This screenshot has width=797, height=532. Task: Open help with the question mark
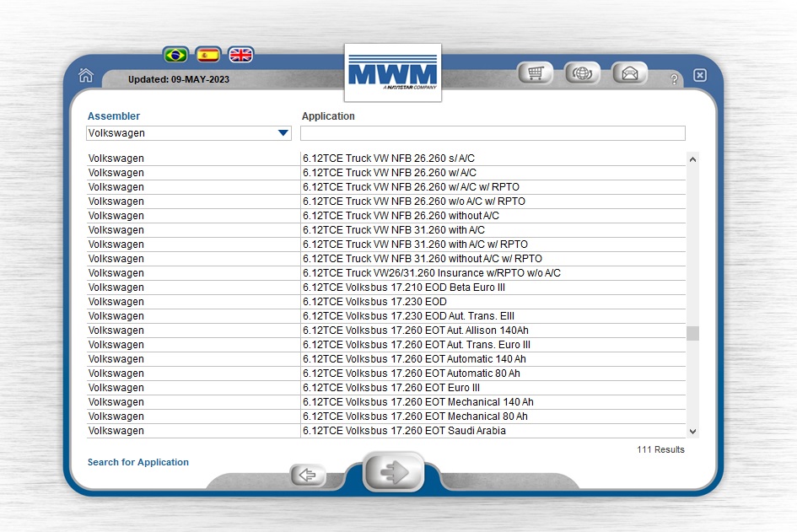point(674,78)
